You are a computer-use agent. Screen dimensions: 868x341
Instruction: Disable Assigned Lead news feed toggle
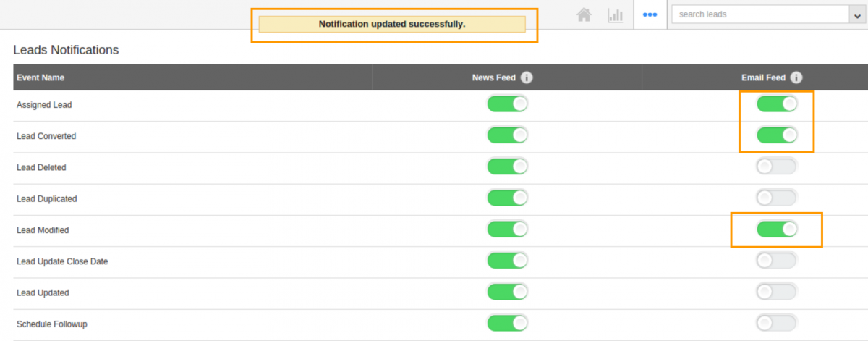coord(507,104)
